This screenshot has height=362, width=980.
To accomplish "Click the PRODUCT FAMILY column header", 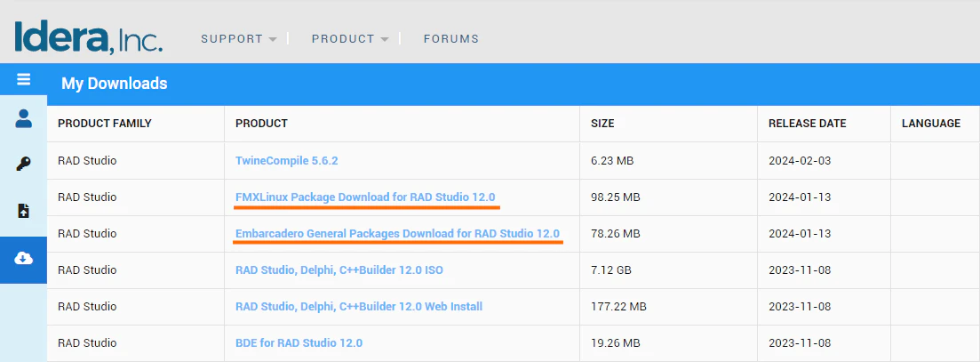I will [x=104, y=123].
